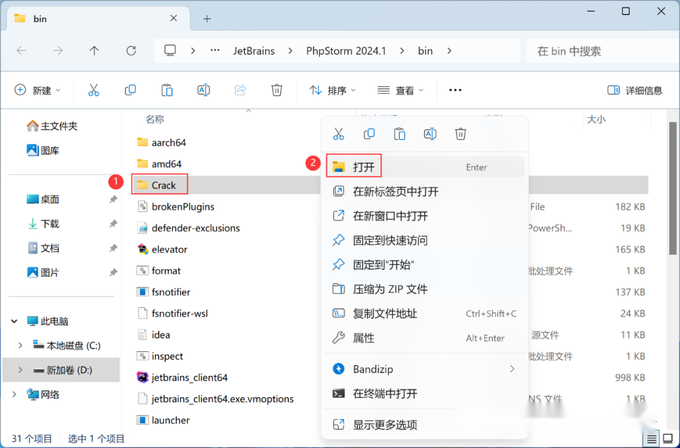Open the 排序 sort dropdown
The width and height of the screenshot is (680, 448).
point(333,90)
